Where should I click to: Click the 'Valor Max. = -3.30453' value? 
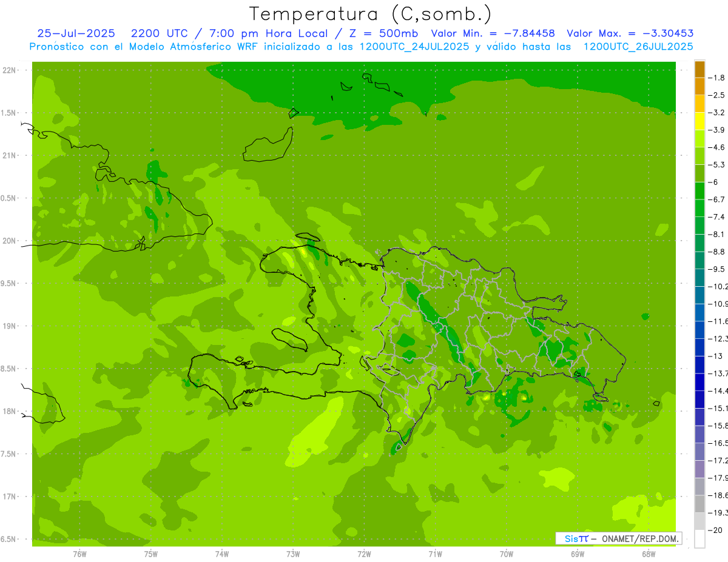pos(630,33)
